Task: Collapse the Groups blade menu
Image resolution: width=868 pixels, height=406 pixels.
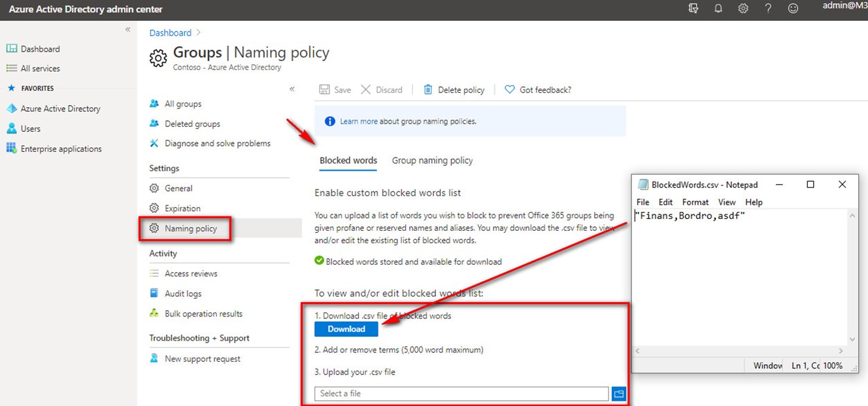Action: pyautogui.click(x=292, y=89)
